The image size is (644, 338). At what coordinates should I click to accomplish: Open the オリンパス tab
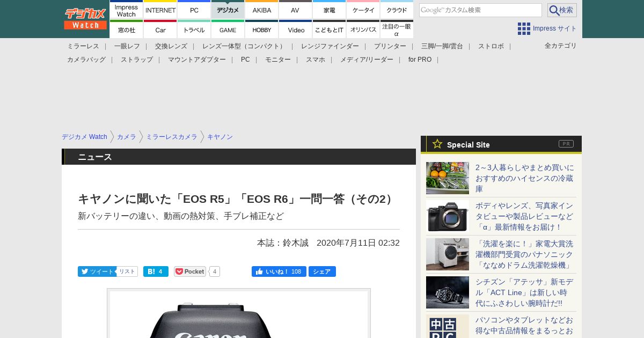(x=363, y=30)
